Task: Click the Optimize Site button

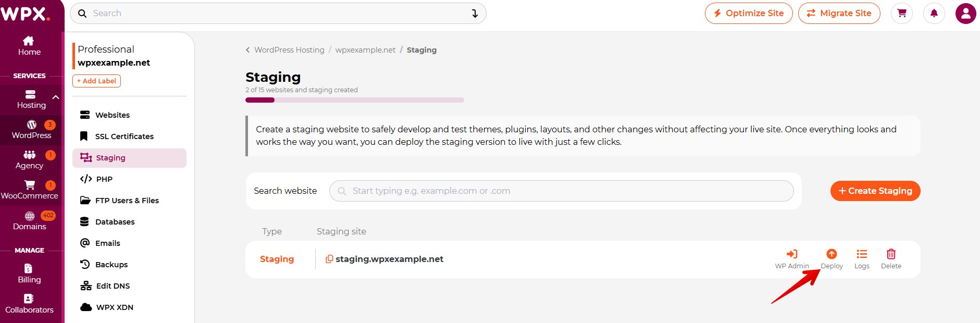Action: 749,13
